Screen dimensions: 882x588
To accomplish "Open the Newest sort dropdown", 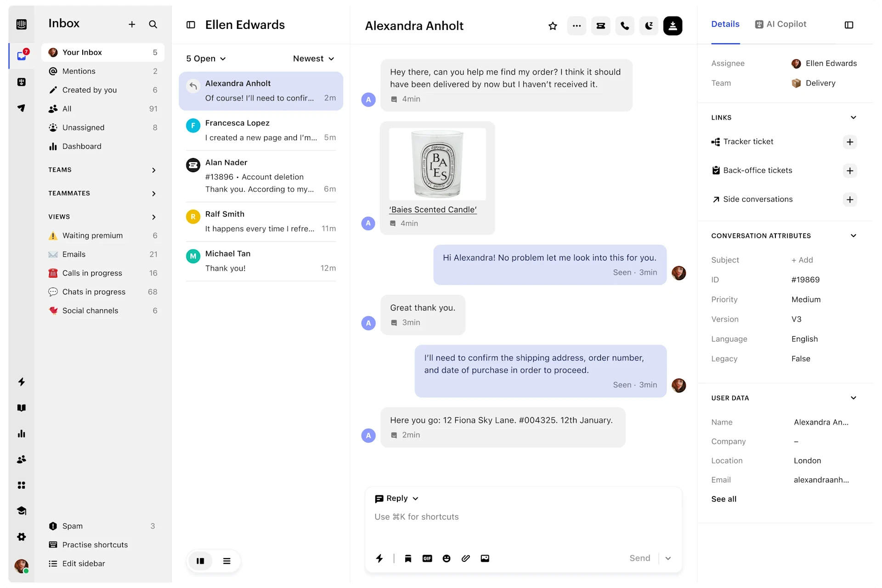I will click(313, 59).
